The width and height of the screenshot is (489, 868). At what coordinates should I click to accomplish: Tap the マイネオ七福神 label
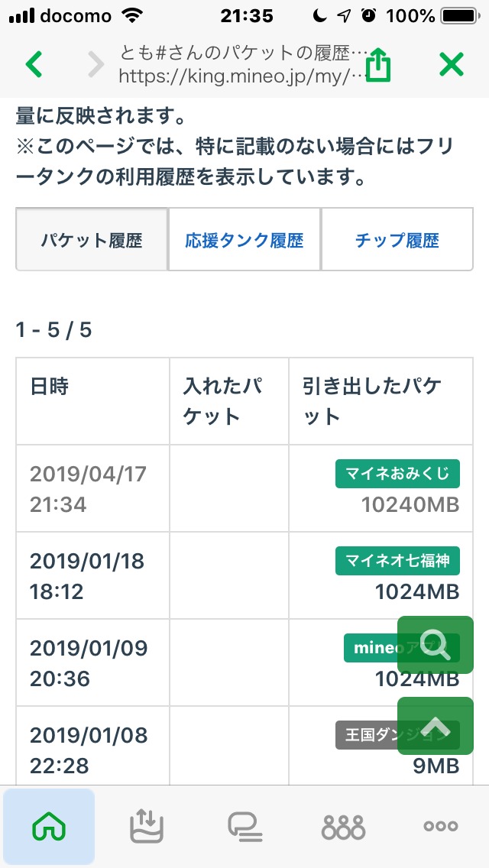[397, 561]
